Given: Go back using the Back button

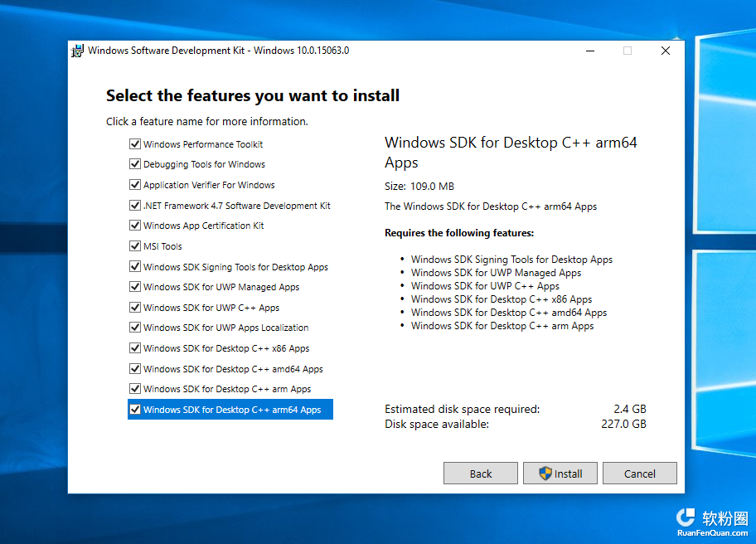Looking at the screenshot, I should (x=481, y=473).
